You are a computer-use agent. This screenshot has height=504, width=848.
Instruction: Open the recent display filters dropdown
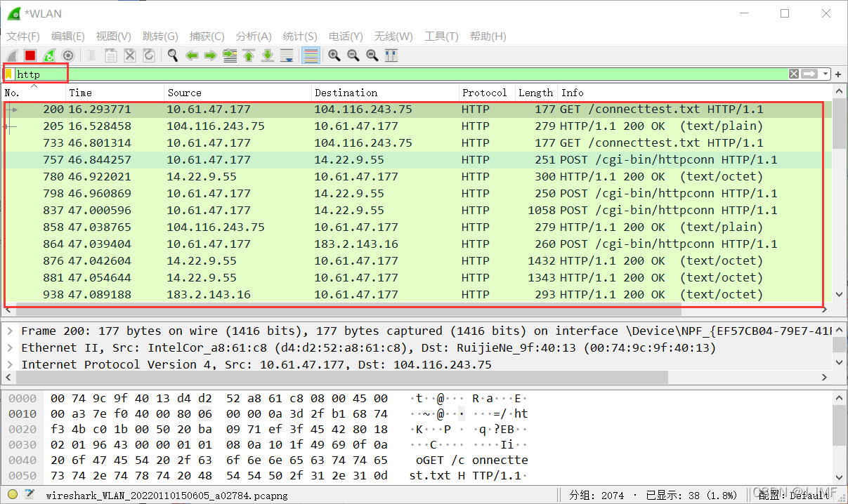826,74
